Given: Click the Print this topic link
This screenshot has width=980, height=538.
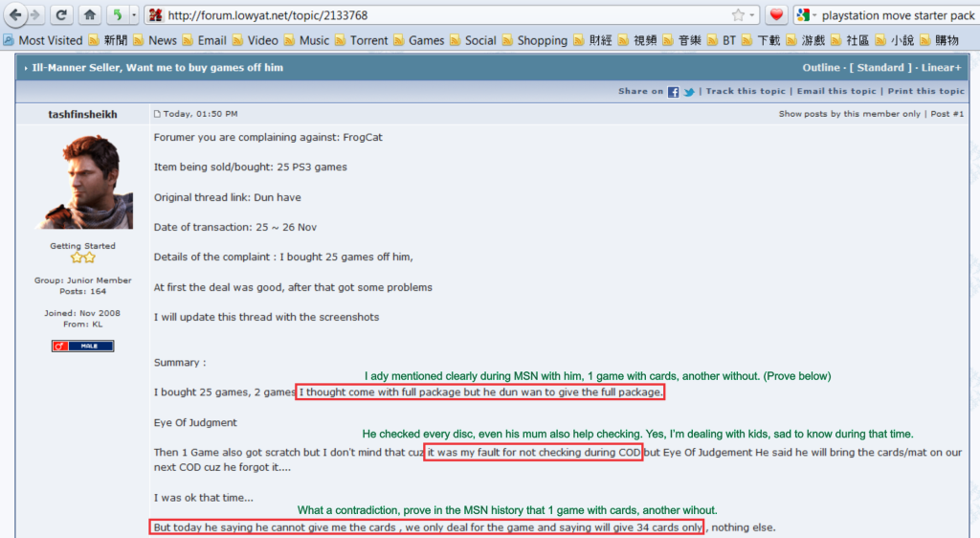Looking at the screenshot, I should (925, 92).
